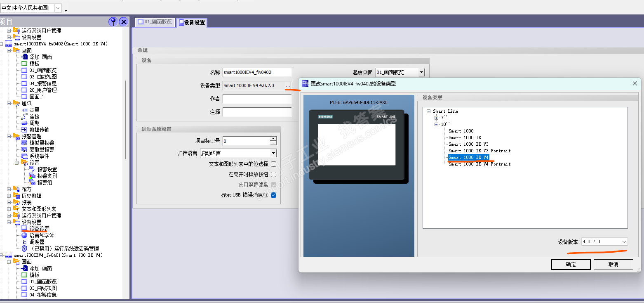Screen dimensions: 644x303
Task: Collapse the smart1000IEV4_fw0402 device node
Action: [2, 44]
